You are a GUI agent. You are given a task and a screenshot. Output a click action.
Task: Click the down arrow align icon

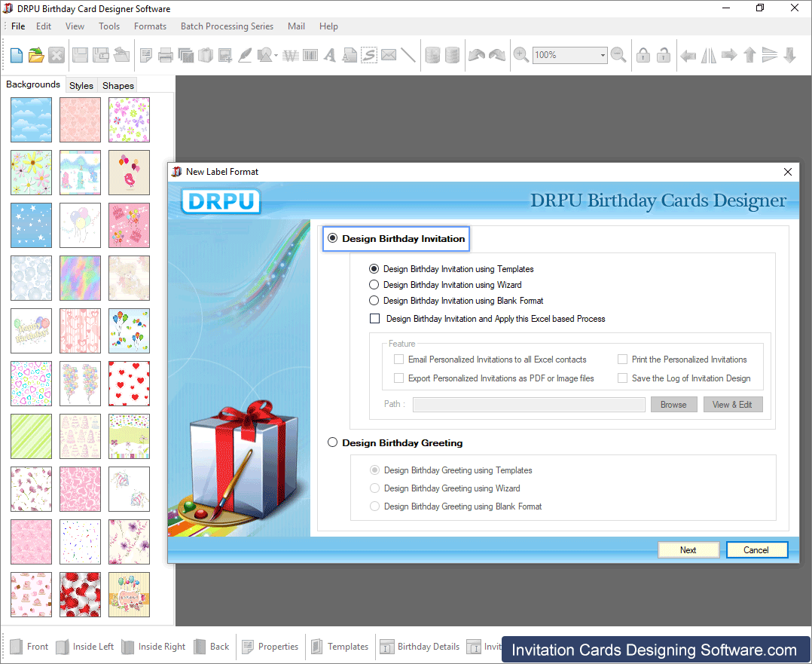click(x=789, y=55)
